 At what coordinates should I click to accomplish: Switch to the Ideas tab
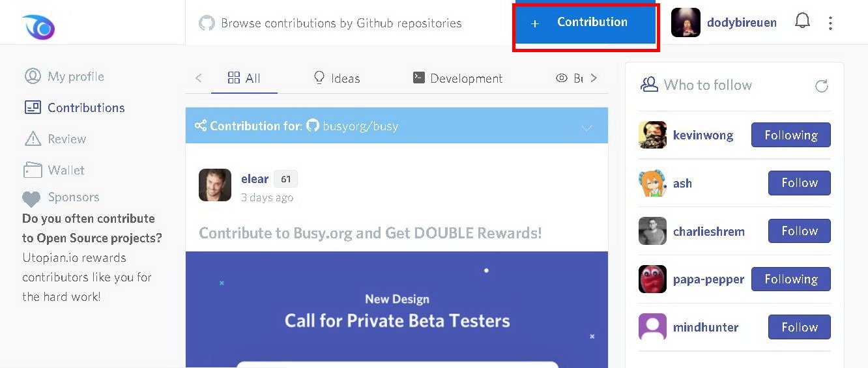click(x=337, y=79)
